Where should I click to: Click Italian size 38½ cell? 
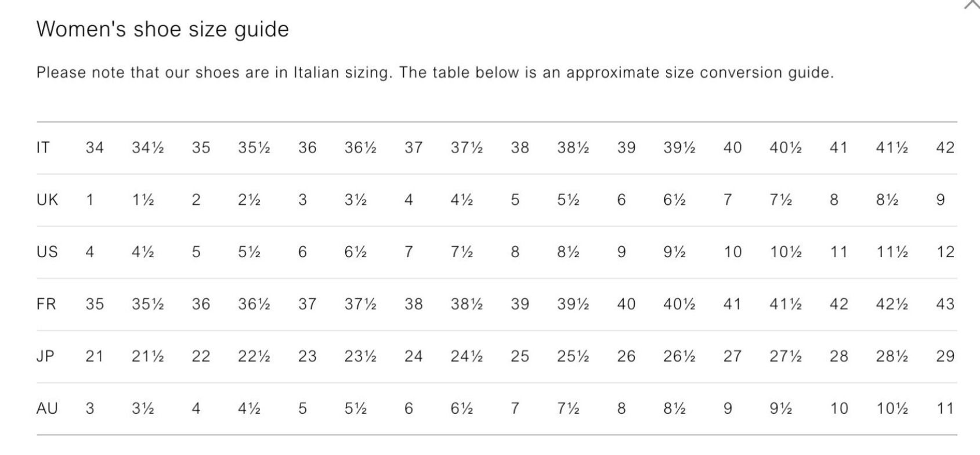tap(573, 147)
